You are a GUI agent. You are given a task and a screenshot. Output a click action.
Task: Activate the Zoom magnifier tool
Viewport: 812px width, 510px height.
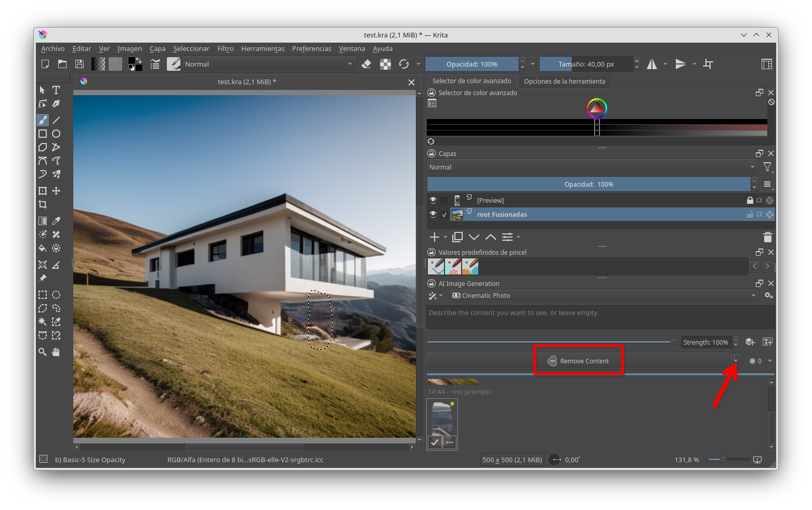43,352
